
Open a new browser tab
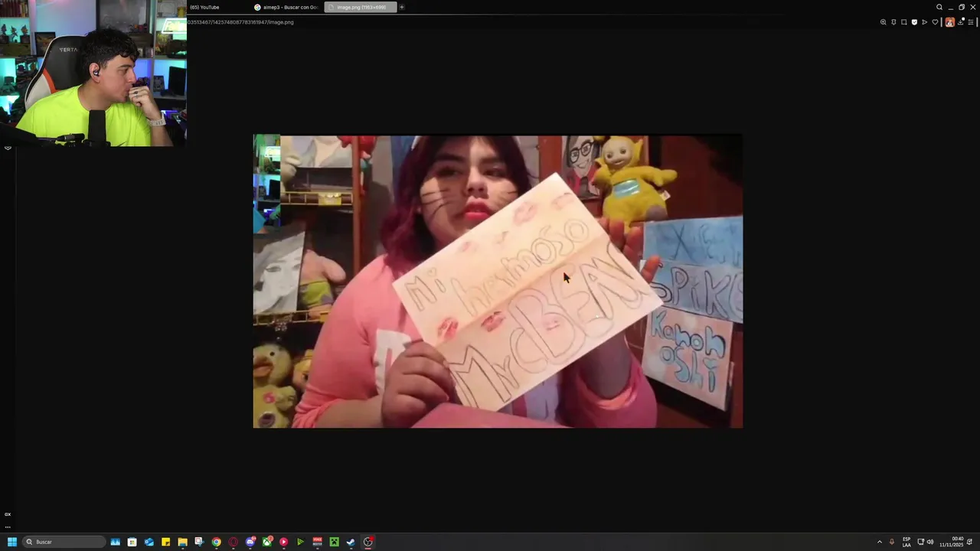click(x=402, y=7)
